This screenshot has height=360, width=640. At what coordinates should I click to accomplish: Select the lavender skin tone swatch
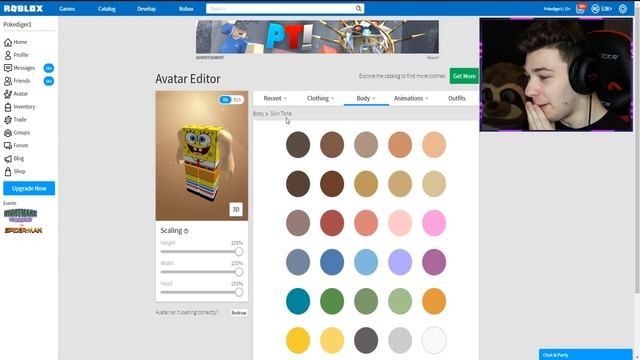(400, 262)
